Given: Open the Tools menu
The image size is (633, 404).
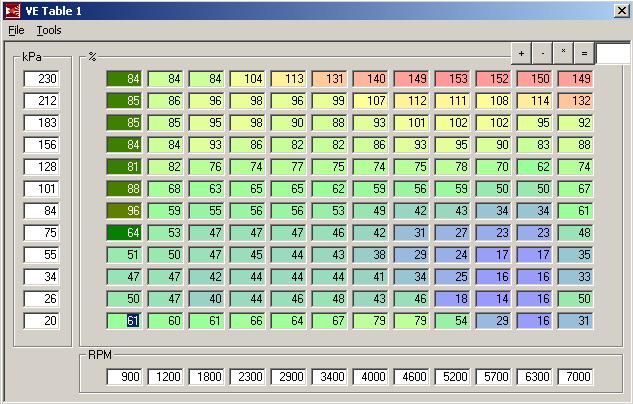Looking at the screenshot, I should coord(49,31).
